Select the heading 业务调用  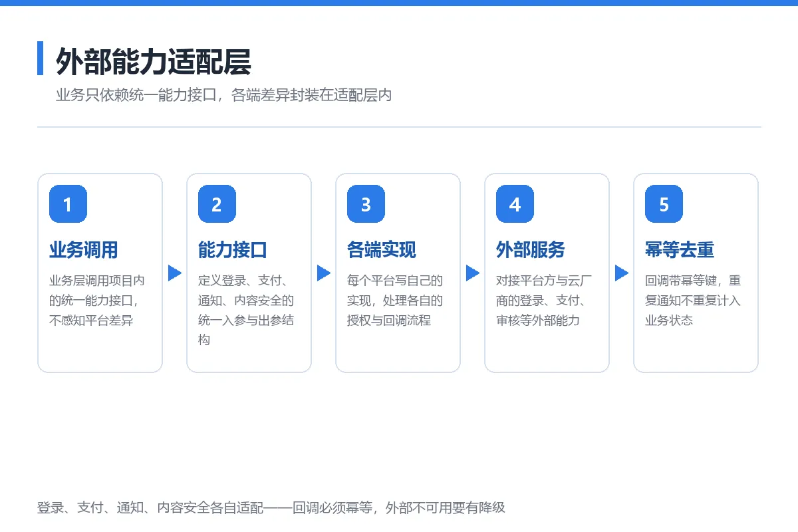tap(84, 250)
